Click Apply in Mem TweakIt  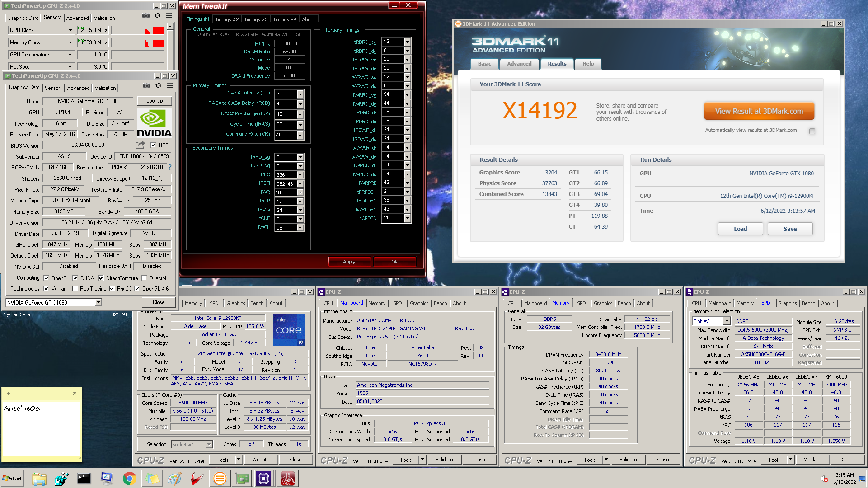[x=349, y=262]
